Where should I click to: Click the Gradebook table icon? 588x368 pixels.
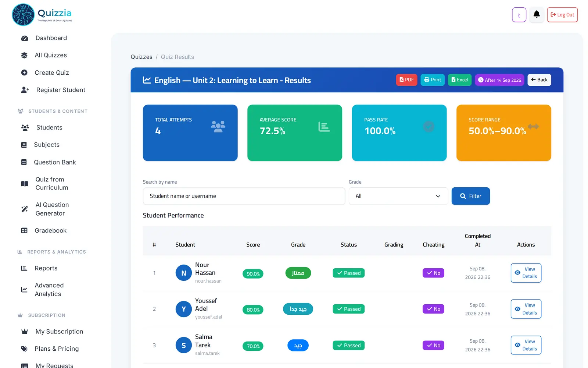(x=24, y=231)
